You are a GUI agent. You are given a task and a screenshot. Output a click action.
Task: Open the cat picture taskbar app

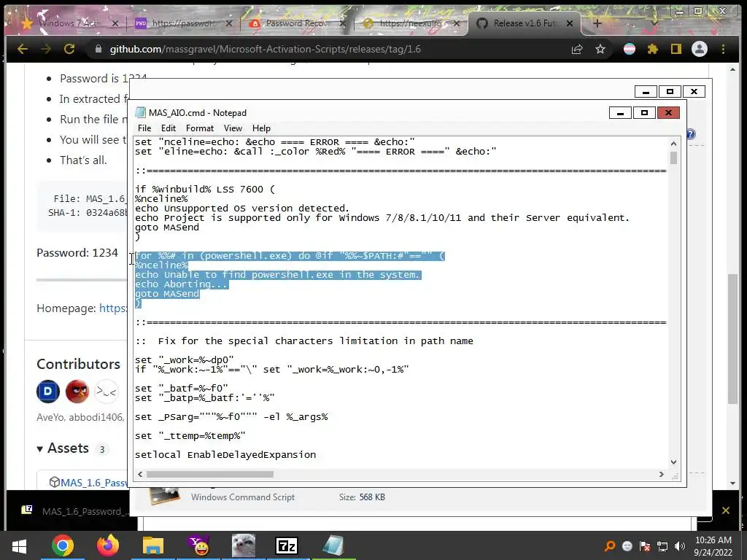coord(244,545)
